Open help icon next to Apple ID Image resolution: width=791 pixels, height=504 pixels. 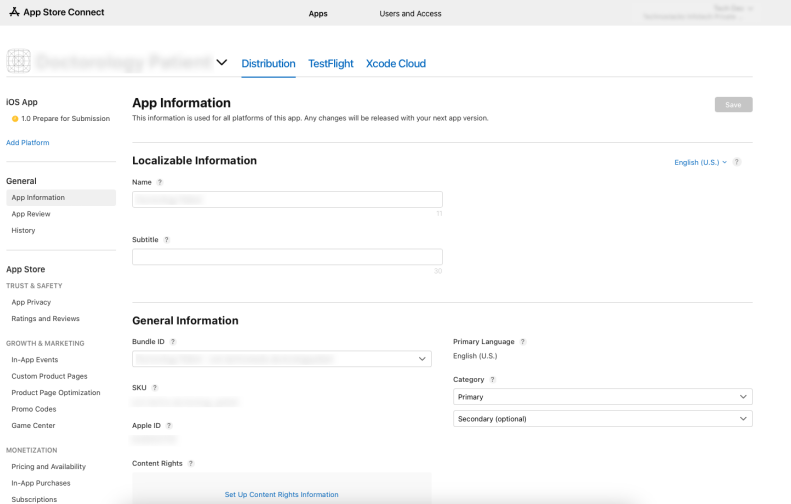[x=169, y=425]
